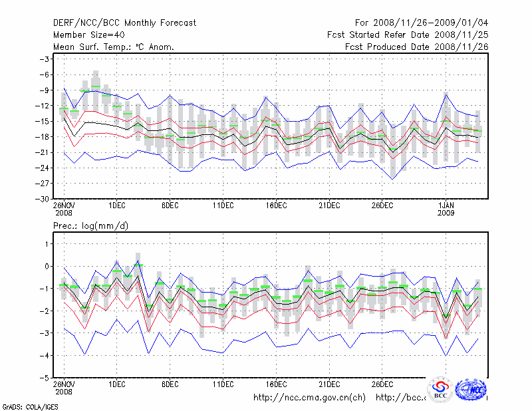This screenshot has width=532, height=411.
Task: Click the Mean Surf. Temp. anomaly label
Action: [x=114, y=47]
